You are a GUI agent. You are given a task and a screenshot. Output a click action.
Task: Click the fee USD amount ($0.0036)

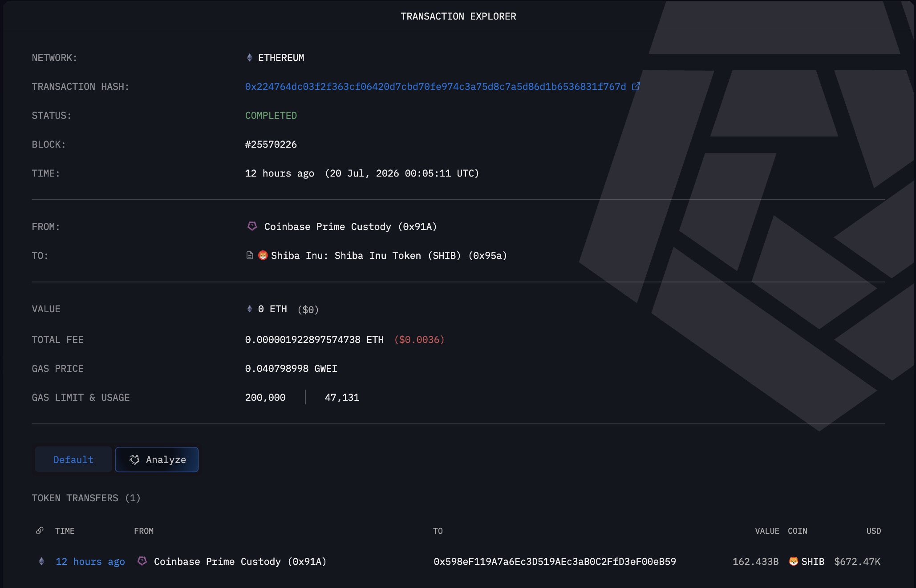click(419, 340)
